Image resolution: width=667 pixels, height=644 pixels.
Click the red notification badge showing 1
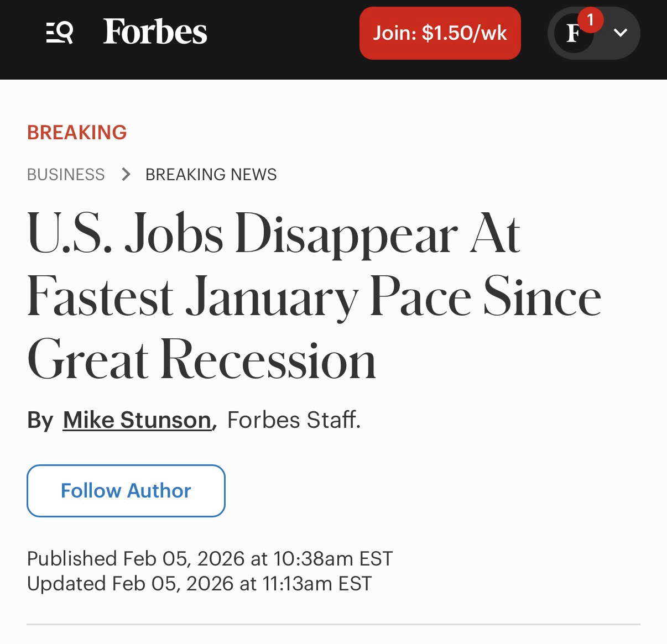(x=590, y=20)
